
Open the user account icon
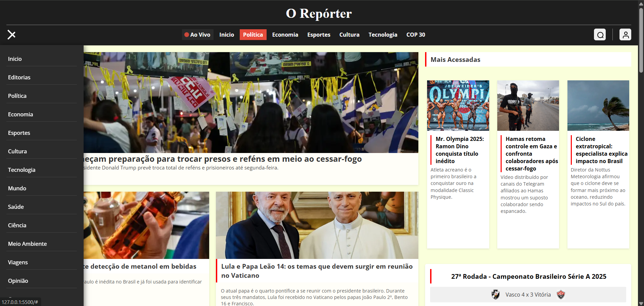tap(625, 34)
